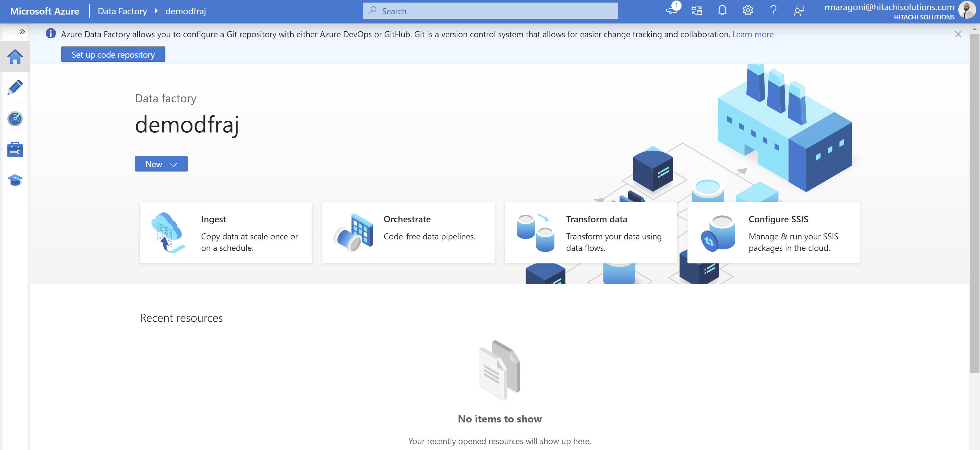Screen dimensions: 980x450
Task: Click the 'Recent resources' heading
Action: (x=181, y=318)
